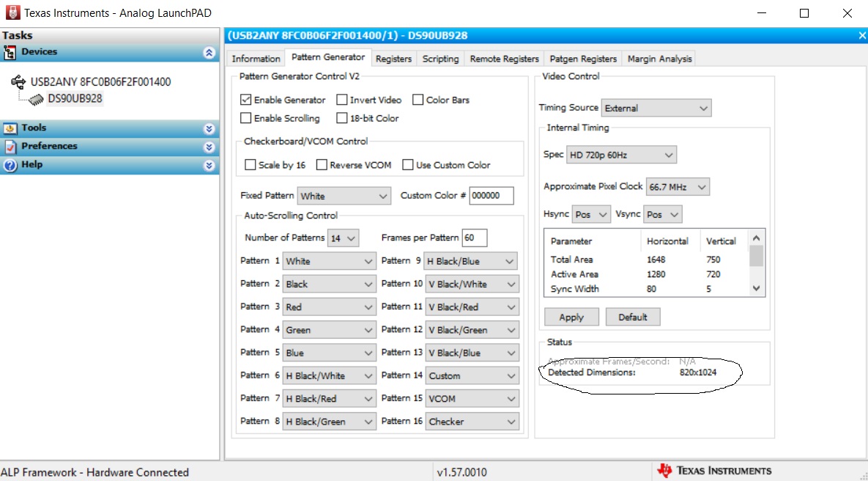Collapse the Devices section

coord(209,53)
